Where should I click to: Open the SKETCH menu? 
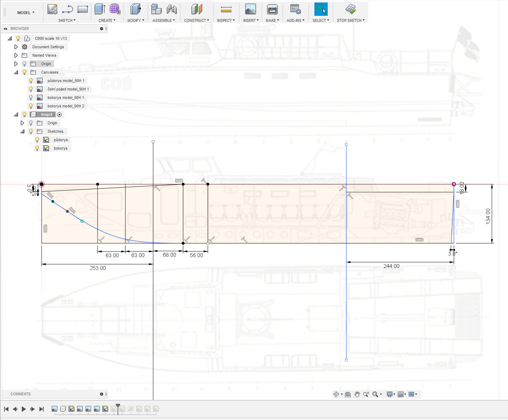(67, 20)
